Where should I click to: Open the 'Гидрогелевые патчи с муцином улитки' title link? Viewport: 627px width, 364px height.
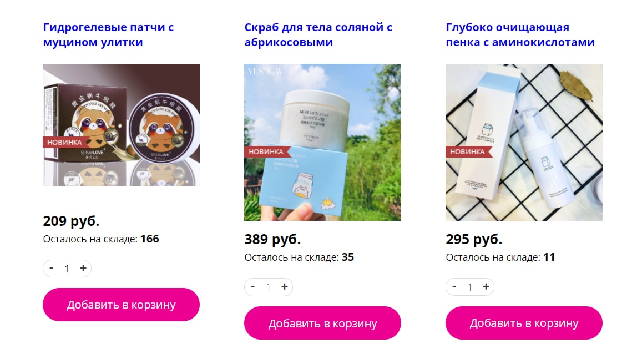(x=108, y=35)
